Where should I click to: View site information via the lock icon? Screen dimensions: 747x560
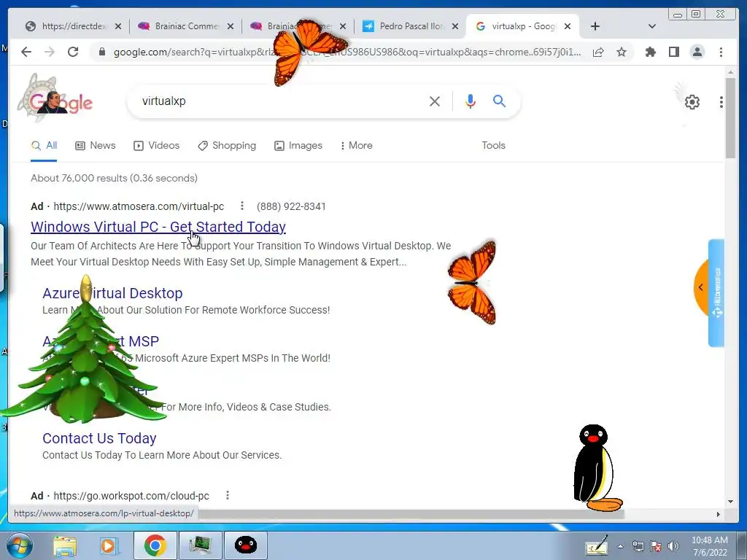[x=101, y=52]
